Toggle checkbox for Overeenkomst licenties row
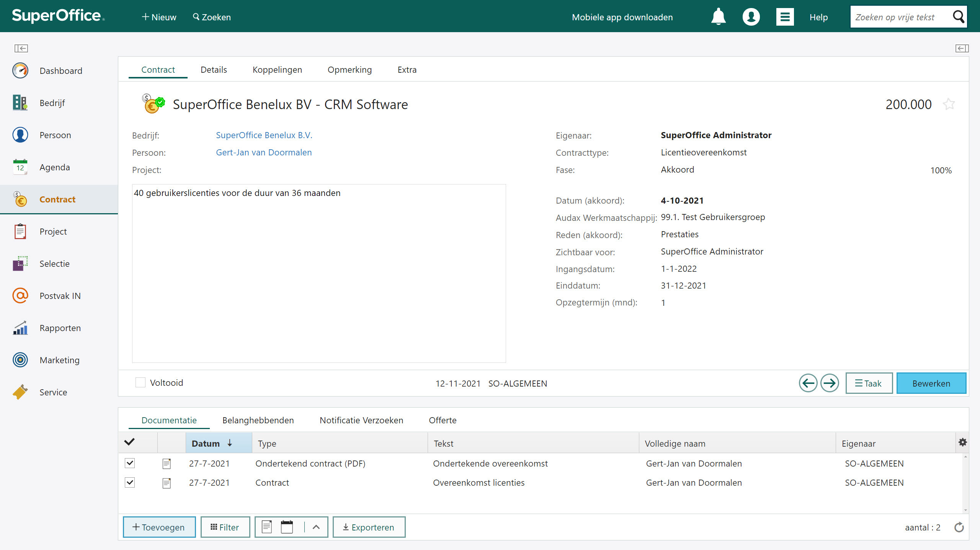 pos(130,483)
